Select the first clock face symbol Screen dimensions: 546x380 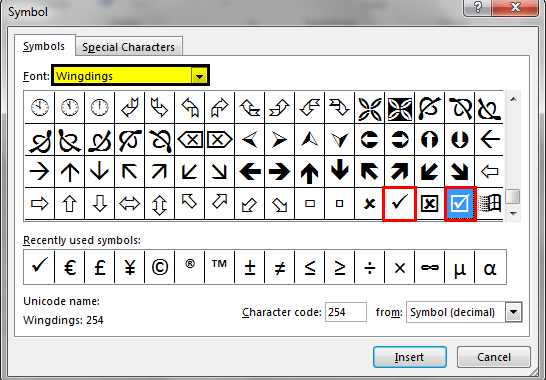coord(39,107)
